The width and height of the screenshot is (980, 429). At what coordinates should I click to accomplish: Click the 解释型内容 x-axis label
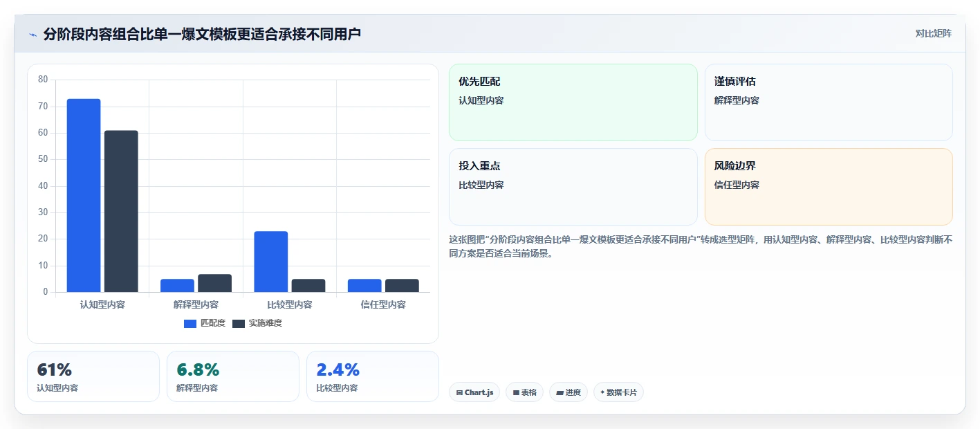tap(196, 304)
